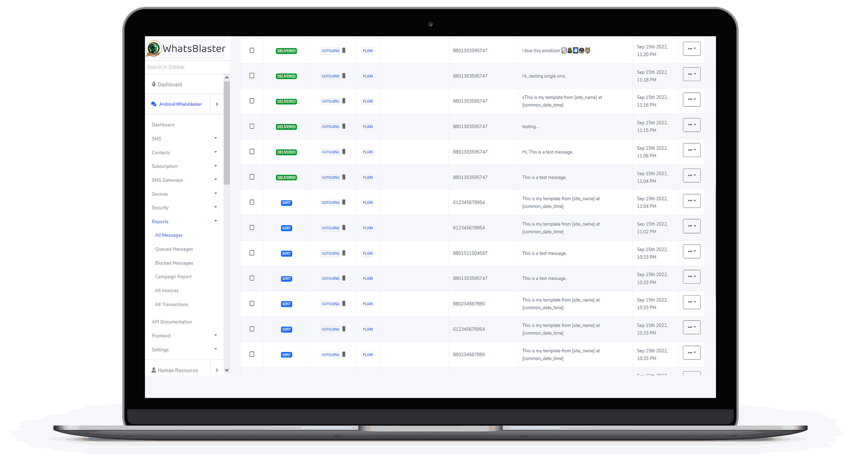Click the Android Whatsblaster chat icon

pyautogui.click(x=154, y=104)
